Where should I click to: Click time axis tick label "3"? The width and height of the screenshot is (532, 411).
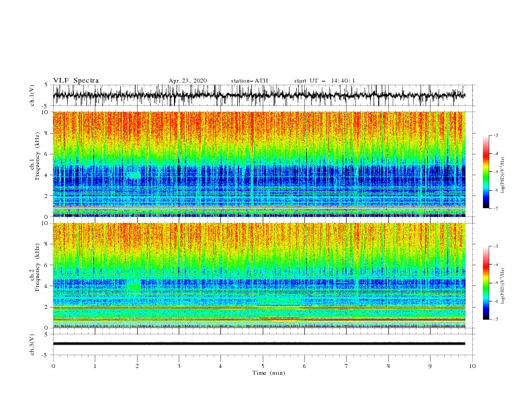click(179, 366)
